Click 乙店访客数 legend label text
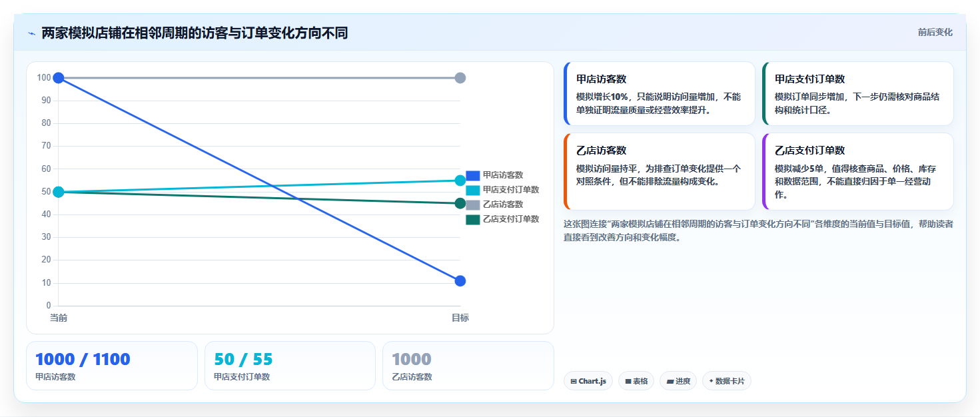This screenshot has width=980, height=417. tap(503, 205)
